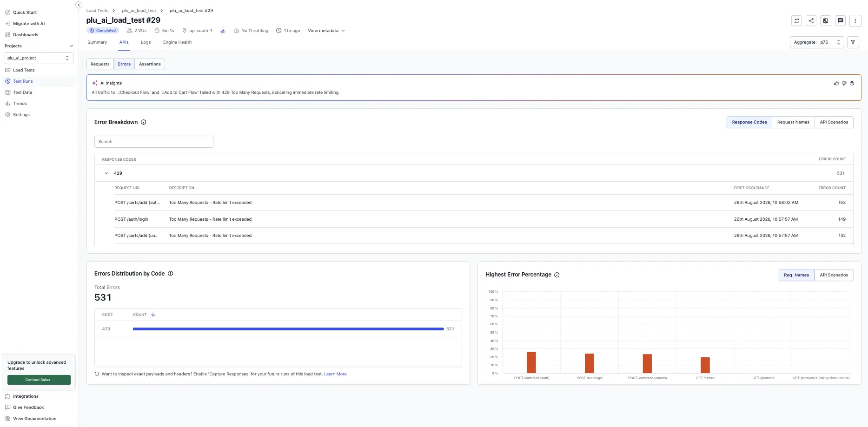This screenshot has height=427, width=868.
Task: Click the 429 blue count bar
Action: pos(288,329)
